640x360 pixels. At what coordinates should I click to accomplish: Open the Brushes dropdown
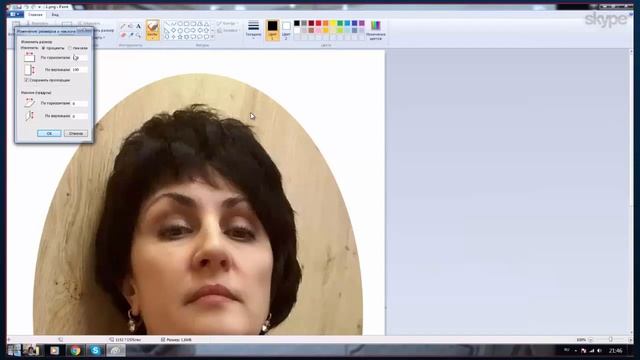click(153, 38)
